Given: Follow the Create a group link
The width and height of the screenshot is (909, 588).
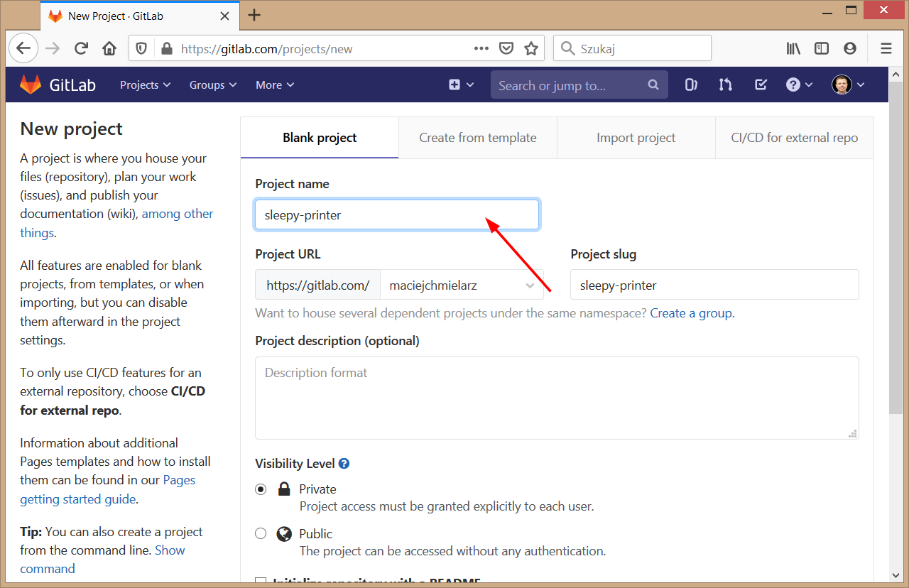Looking at the screenshot, I should tap(691, 313).
